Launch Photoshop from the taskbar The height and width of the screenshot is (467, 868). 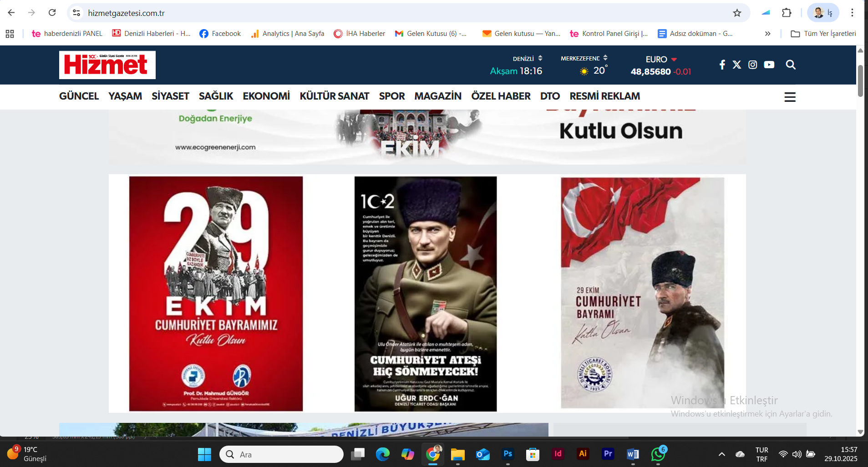click(x=508, y=454)
